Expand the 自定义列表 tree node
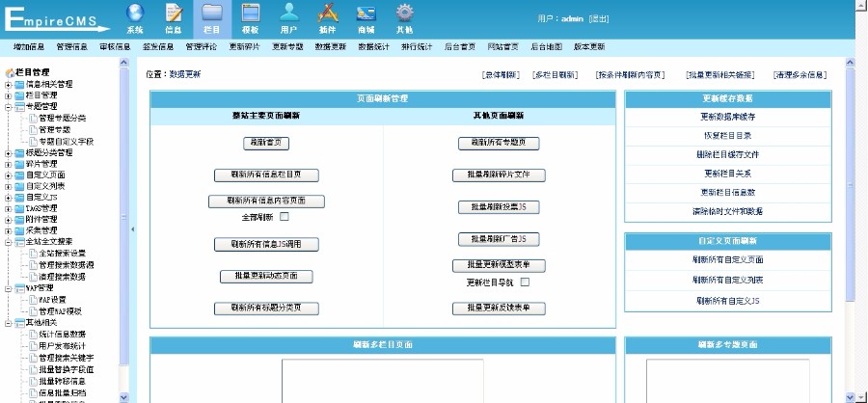868x403 pixels. [9, 186]
